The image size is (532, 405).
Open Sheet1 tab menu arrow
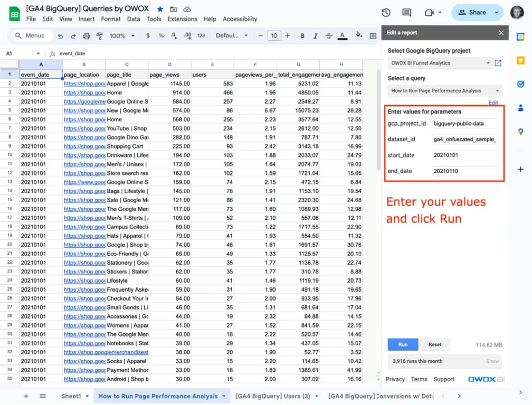(87, 396)
